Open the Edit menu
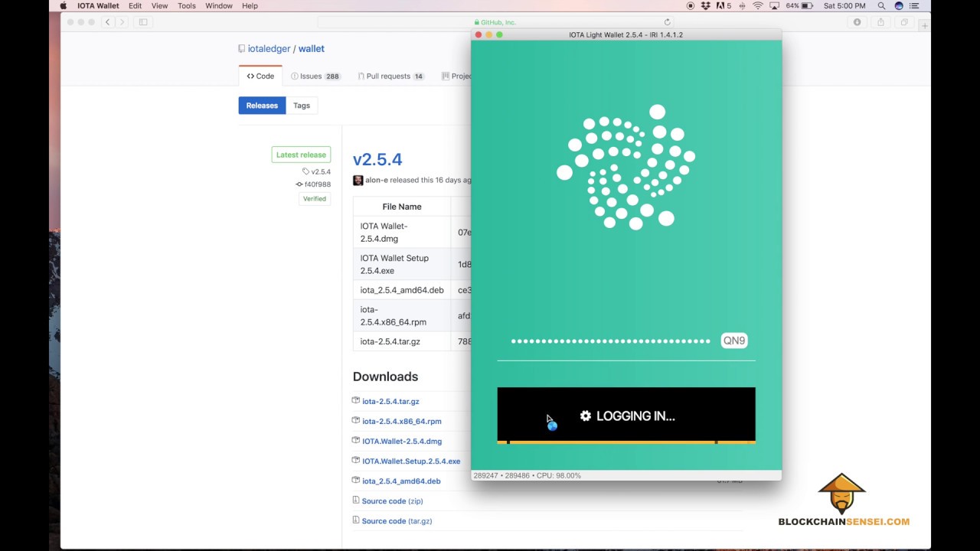This screenshot has height=551, width=980. 135,5
